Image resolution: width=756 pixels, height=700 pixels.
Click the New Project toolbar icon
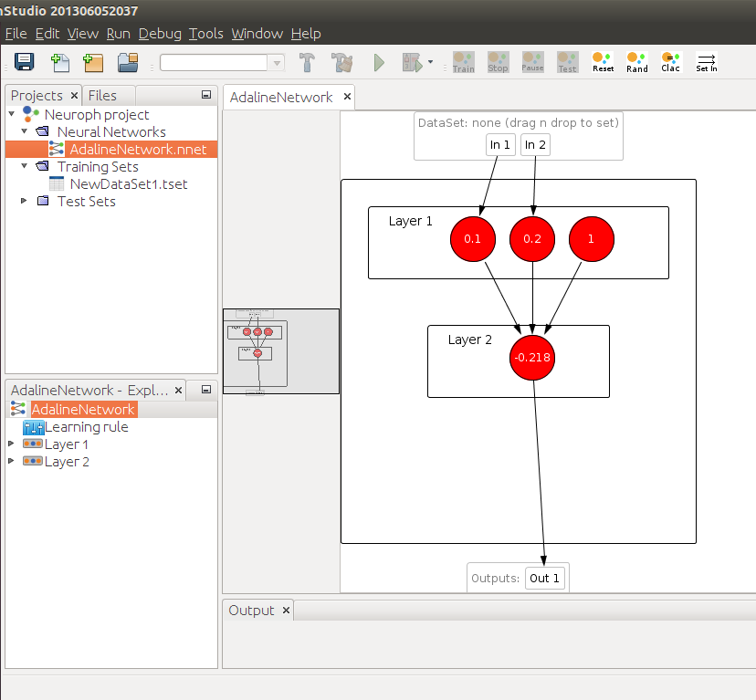(x=93, y=62)
